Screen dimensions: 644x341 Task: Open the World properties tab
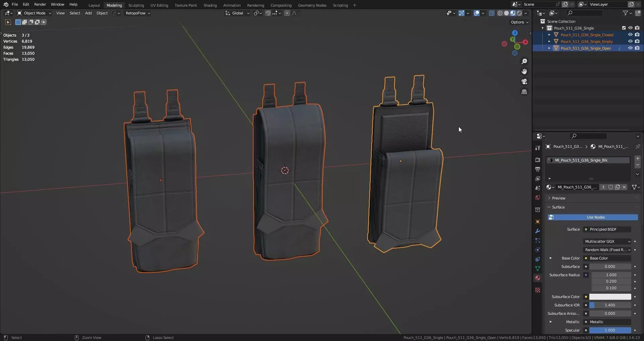coord(538,197)
